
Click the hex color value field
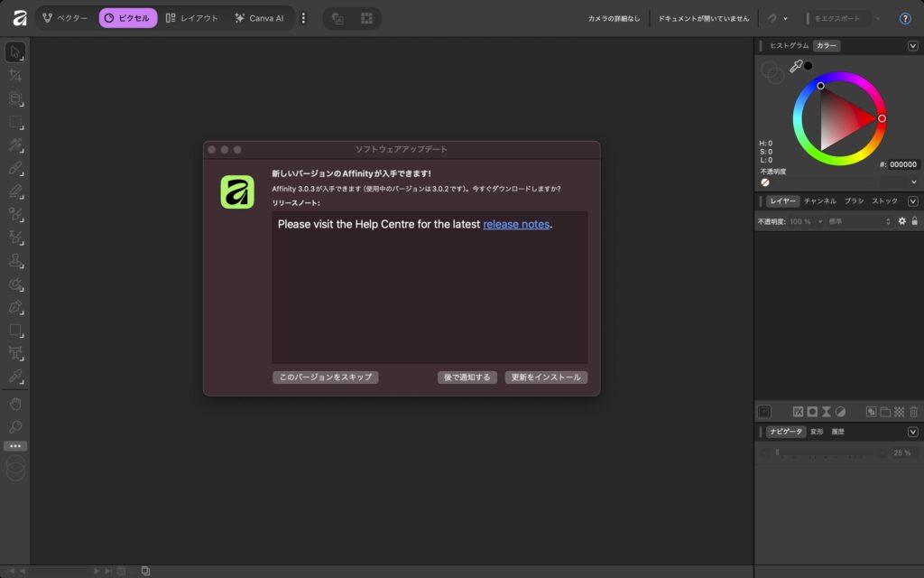(x=902, y=165)
